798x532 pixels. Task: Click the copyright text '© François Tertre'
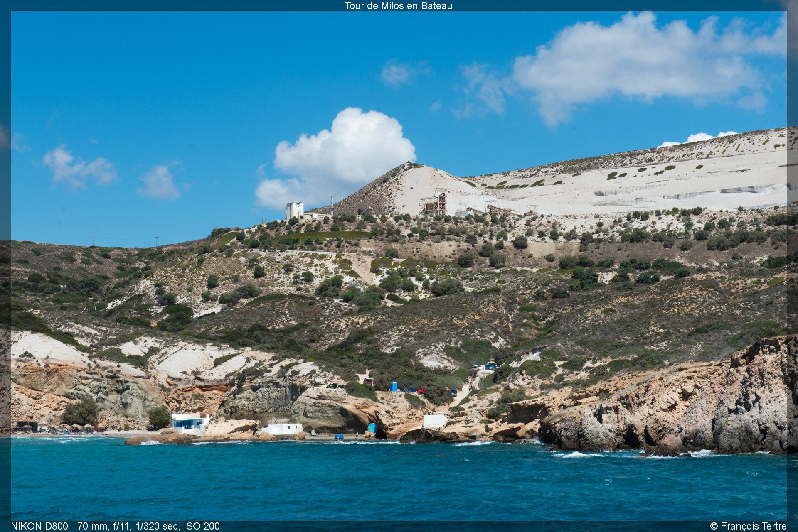(748, 526)
